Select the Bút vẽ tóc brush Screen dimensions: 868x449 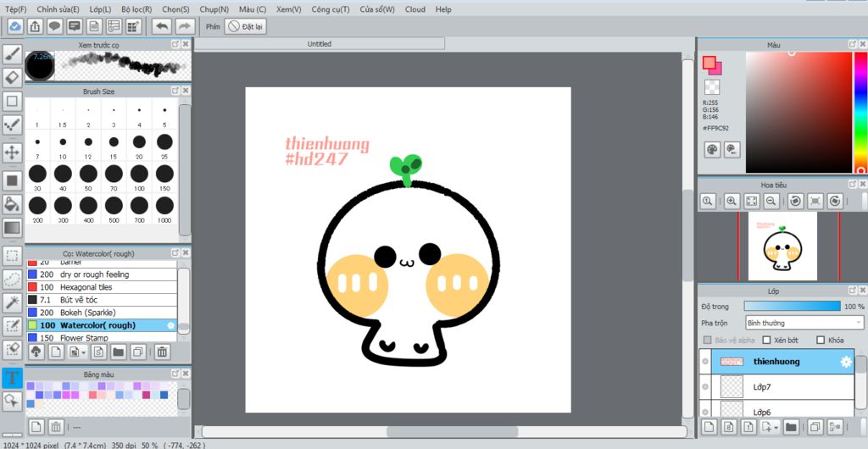click(102, 300)
